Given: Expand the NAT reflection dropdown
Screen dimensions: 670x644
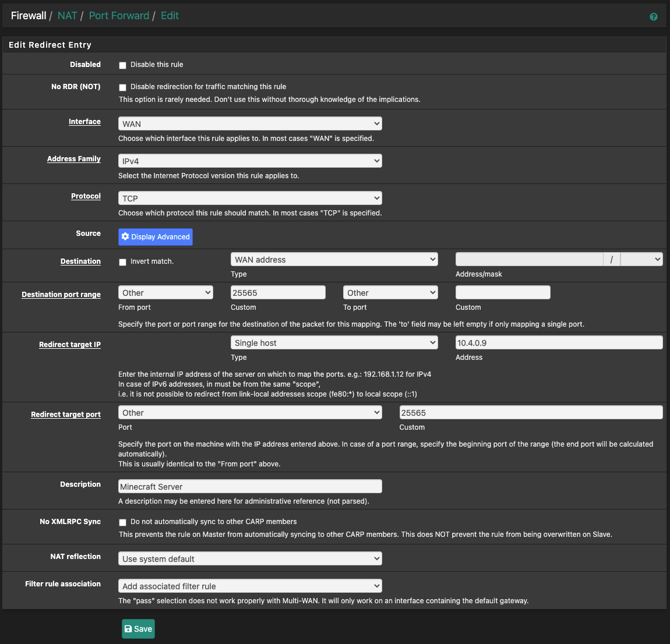Looking at the screenshot, I should click(250, 558).
